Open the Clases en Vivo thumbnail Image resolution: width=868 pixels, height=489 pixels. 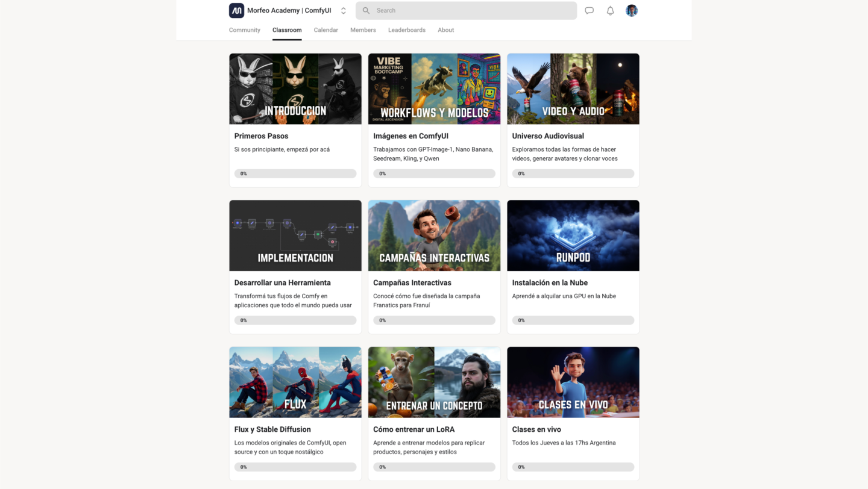573,382
